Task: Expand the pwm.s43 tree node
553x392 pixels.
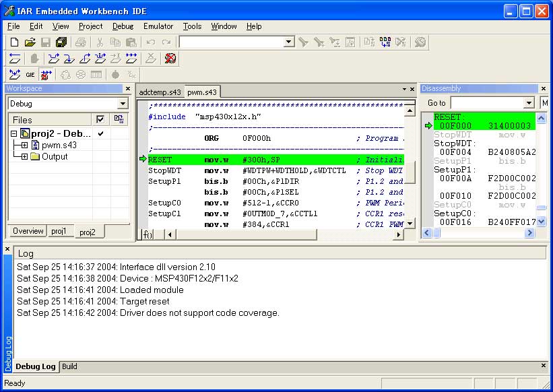Action: tap(25, 145)
